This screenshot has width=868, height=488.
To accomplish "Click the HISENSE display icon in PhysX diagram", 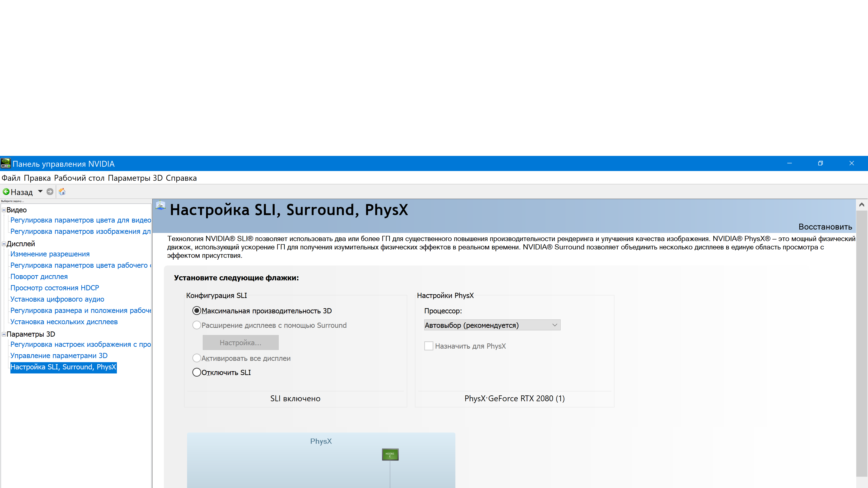I will [x=390, y=454].
